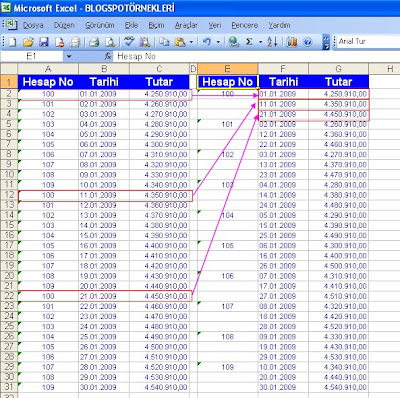This screenshot has height=398, width=400.
Task: Expand the toolbar options chevron
Action: [x=326, y=42]
